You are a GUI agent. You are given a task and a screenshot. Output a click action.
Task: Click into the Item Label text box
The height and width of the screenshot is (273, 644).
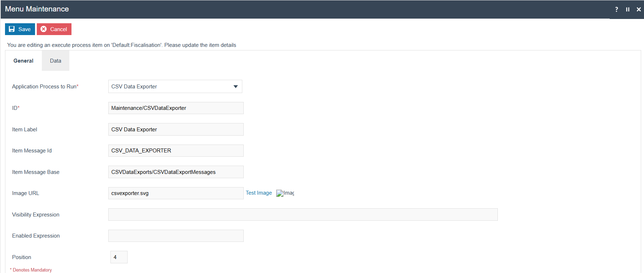click(x=176, y=130)
